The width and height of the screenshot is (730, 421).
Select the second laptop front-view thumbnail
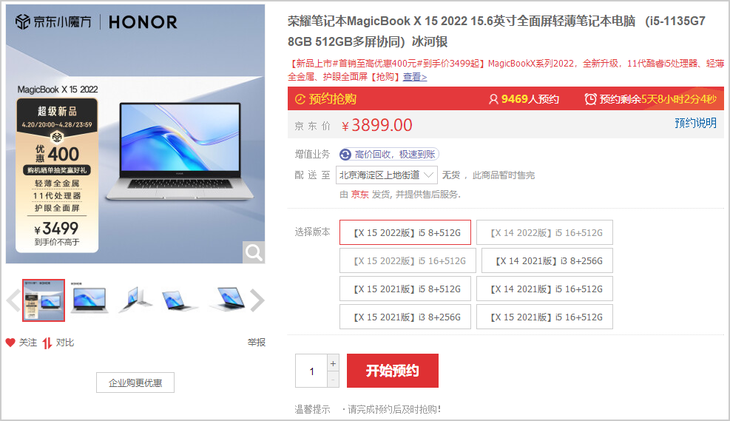click(x=89, y=299)
